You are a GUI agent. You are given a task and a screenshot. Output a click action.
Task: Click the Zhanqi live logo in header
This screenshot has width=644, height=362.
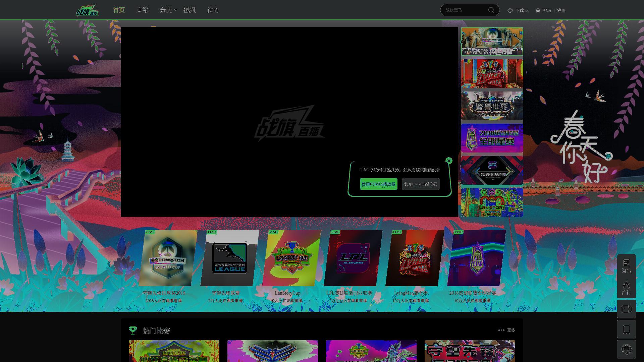(87, 10)
